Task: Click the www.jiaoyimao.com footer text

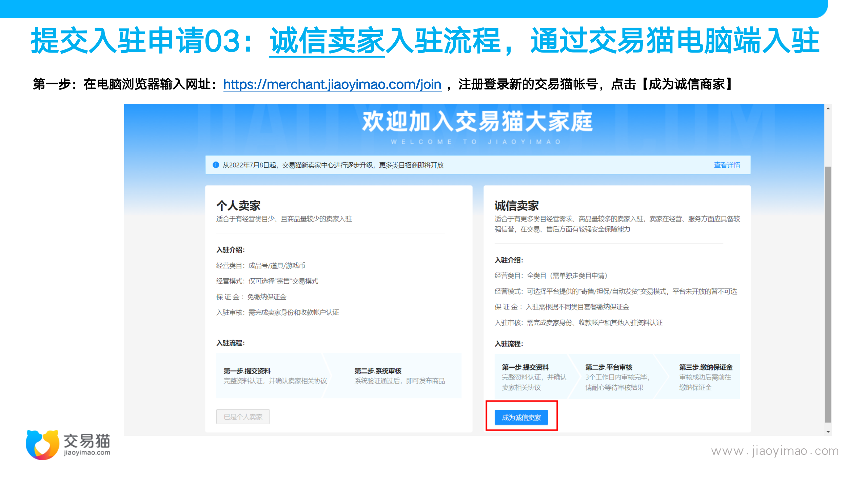Action: 775,451
